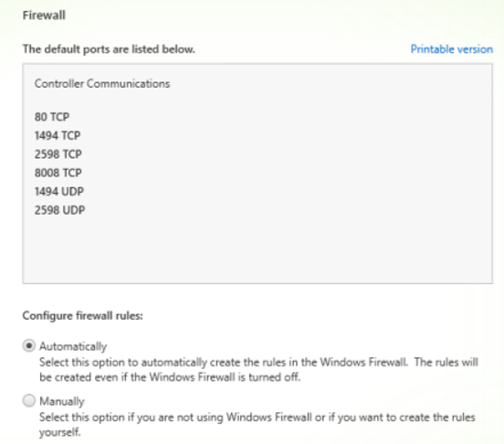Image resolution: width=504 pixels, height=444 pixels.
Task: Click 'Select this option if you are not using' description
Action: tap(257, 418)
